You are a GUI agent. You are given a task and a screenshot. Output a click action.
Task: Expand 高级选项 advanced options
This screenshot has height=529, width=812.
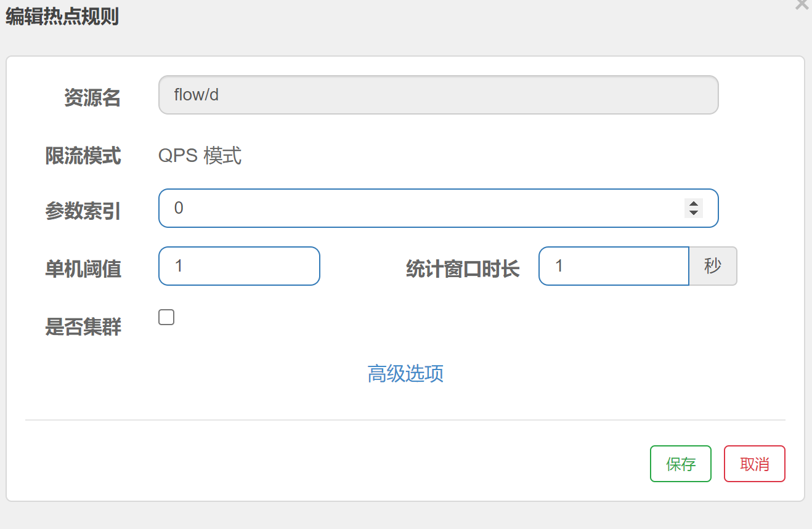coord(405,373)
